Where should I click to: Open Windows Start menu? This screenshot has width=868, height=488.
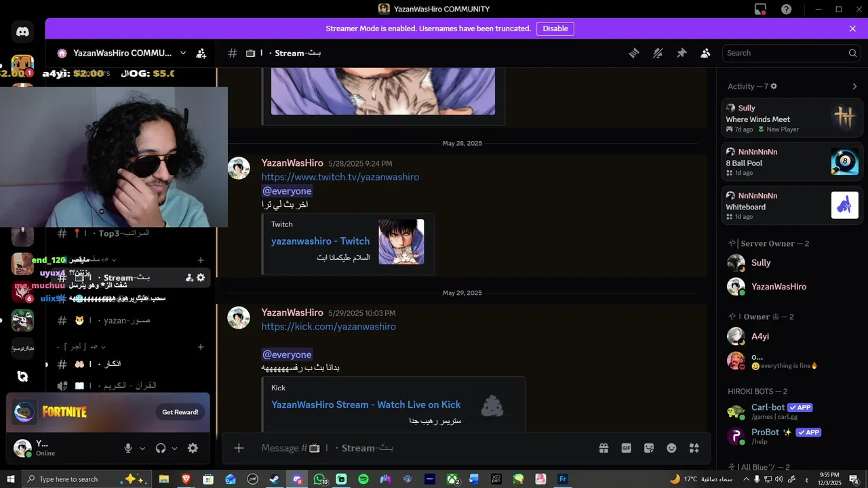coord(11,479)
